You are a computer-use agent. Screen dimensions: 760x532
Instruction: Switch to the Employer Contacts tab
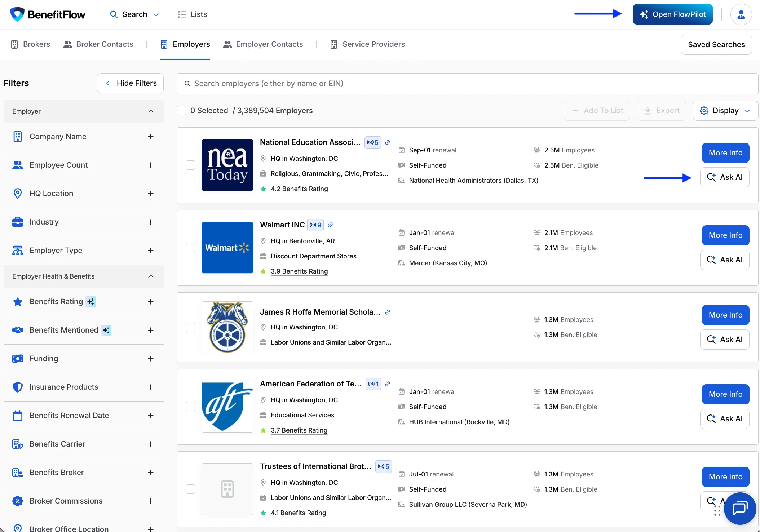263,44
